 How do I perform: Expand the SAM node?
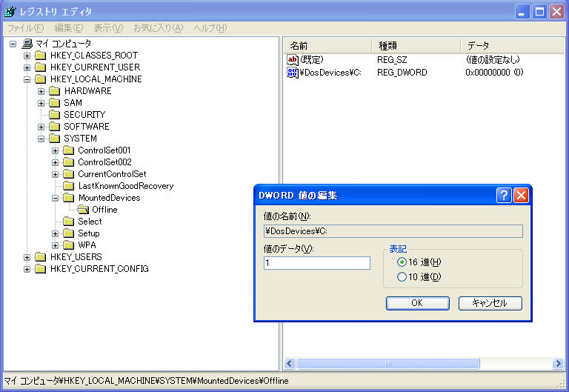coord(41,103)
